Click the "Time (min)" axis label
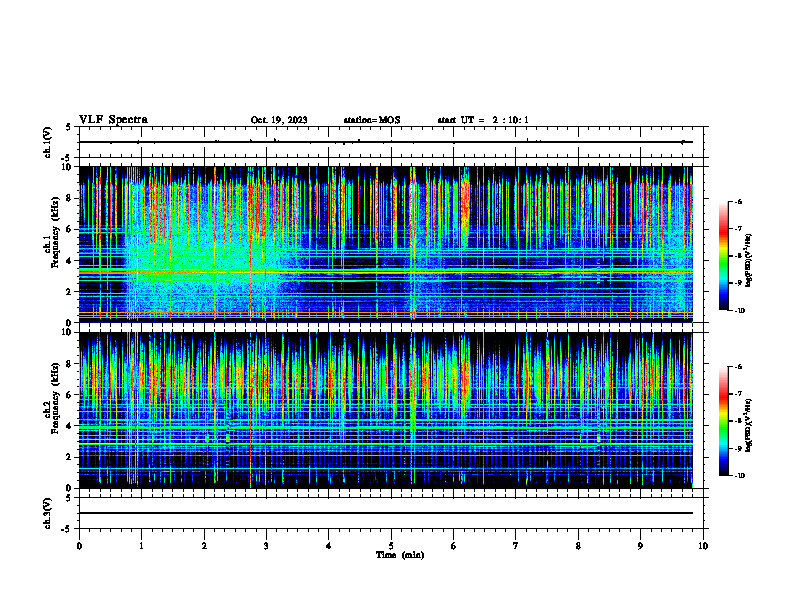The width and height of the screenshot is (792, 612). click(400, 555)
